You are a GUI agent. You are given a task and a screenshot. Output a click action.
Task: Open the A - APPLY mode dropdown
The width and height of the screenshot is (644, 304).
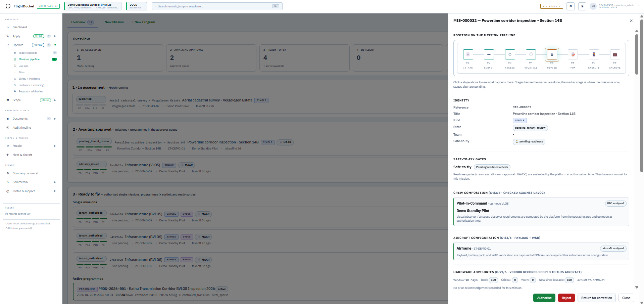pyautogui.click(x=551, y=6)
